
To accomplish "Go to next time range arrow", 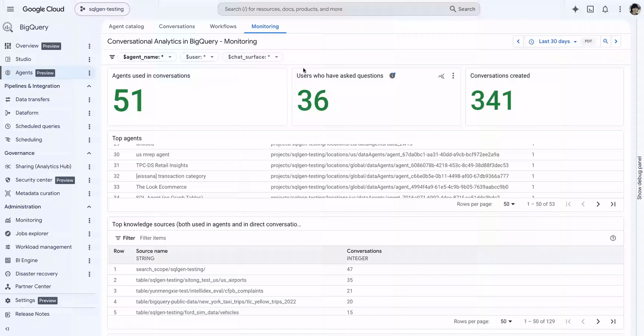I will [x=616, y=41].
